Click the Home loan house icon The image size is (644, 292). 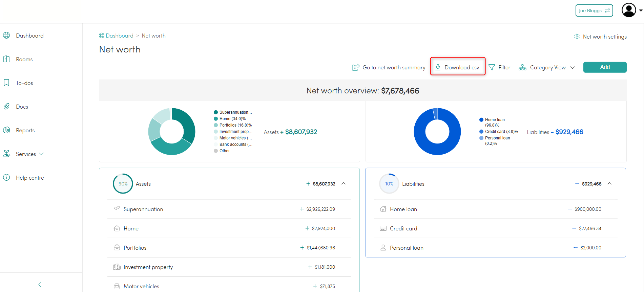click(383, 209)
